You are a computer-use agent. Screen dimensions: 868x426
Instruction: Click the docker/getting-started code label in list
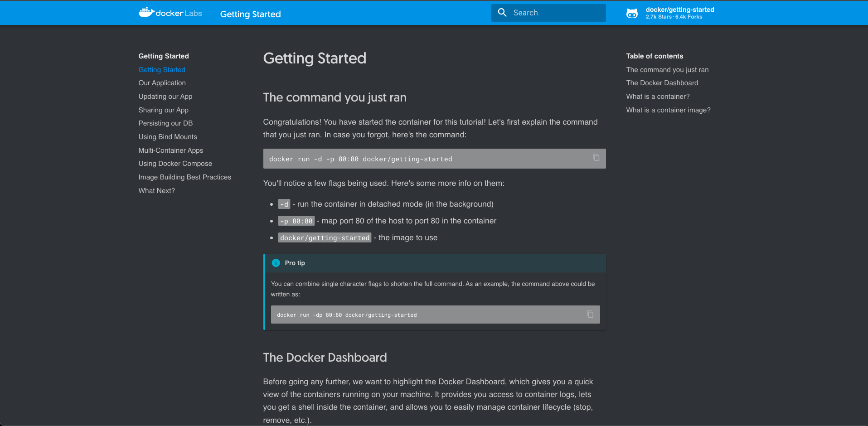point(325,238)
